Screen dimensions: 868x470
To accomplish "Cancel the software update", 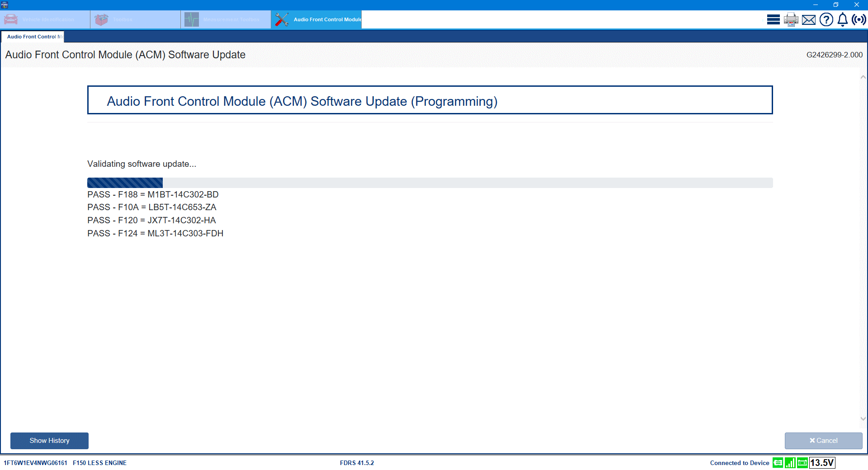I will (824, 441).
